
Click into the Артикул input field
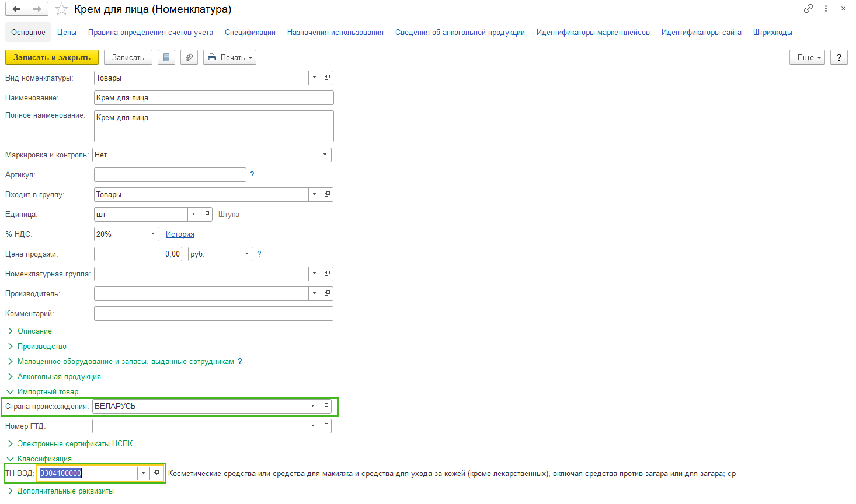pyautogui.click(x=170, y=174)
